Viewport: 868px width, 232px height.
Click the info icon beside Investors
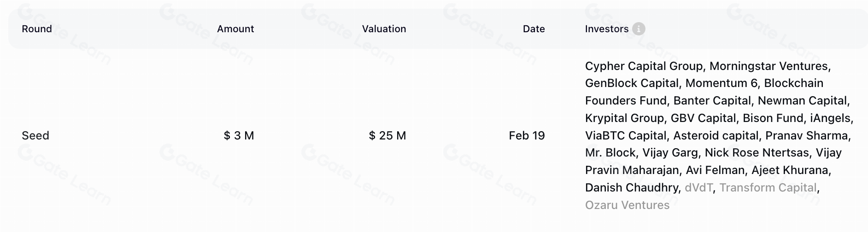pyautogui.click(x=639, y=29)
